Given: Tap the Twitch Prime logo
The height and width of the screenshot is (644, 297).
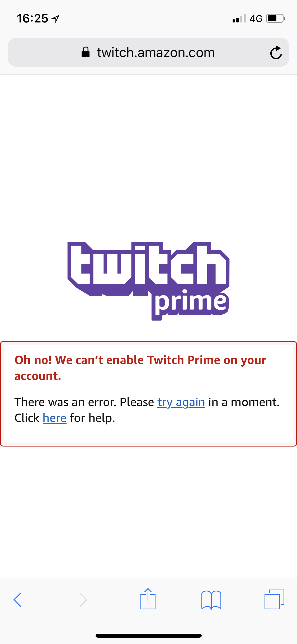Looking at the screenshot, I should [x=148, y=281].
